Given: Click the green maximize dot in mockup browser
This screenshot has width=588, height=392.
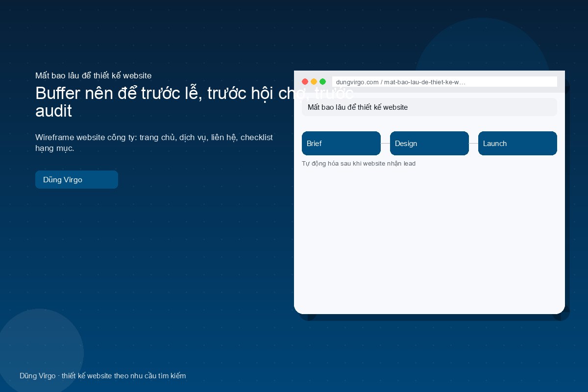Looking at the screenshot, I should pyautogui.click(x=322, y=82).
